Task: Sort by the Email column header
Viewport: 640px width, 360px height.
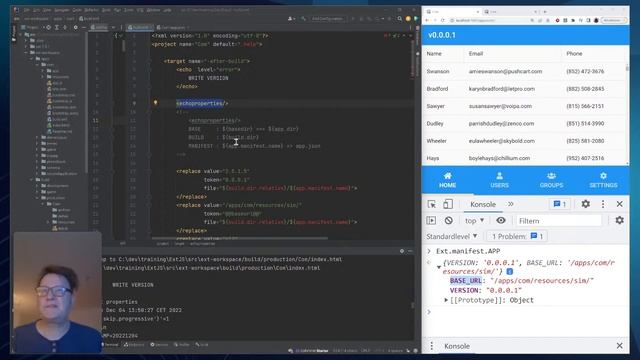Action: click(512, 54)
